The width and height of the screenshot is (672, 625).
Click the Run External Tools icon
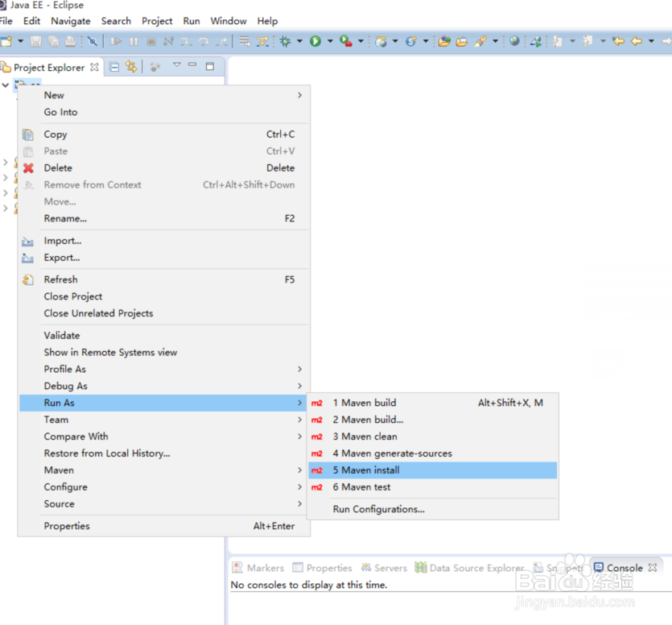pyautogui.click(x=346, y=42)
